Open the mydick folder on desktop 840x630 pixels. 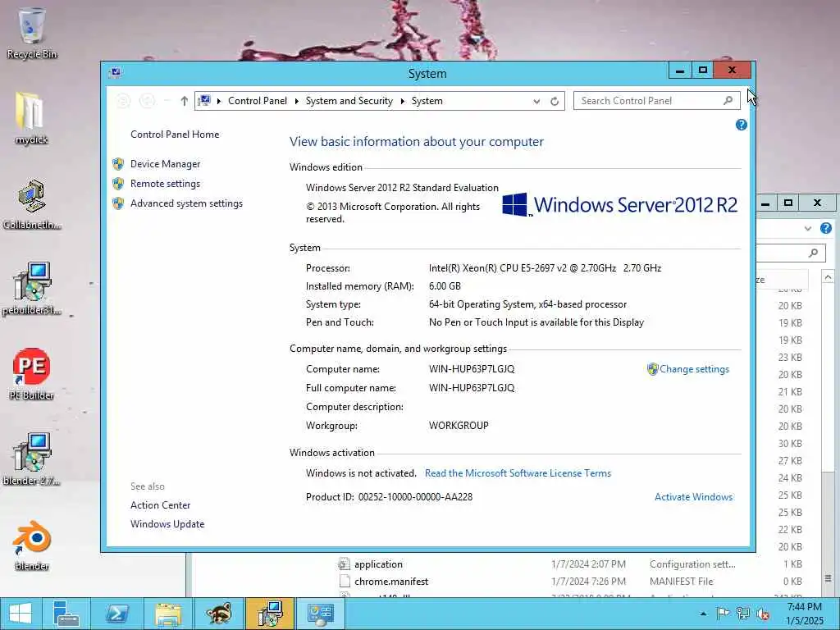[31, 119]
